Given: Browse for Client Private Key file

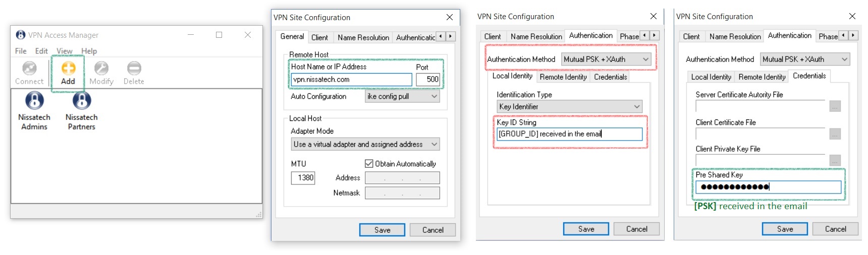Looking at the screenshot, I should pyautogui.click(x=835, y=160).
